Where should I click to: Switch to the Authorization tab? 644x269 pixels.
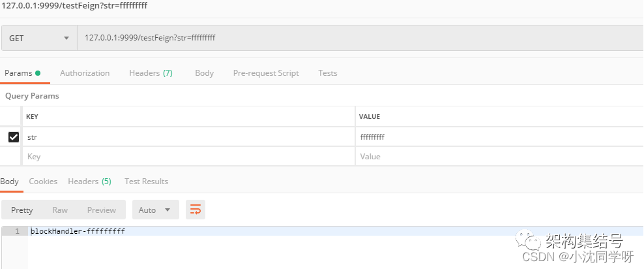tap(85, 73)
